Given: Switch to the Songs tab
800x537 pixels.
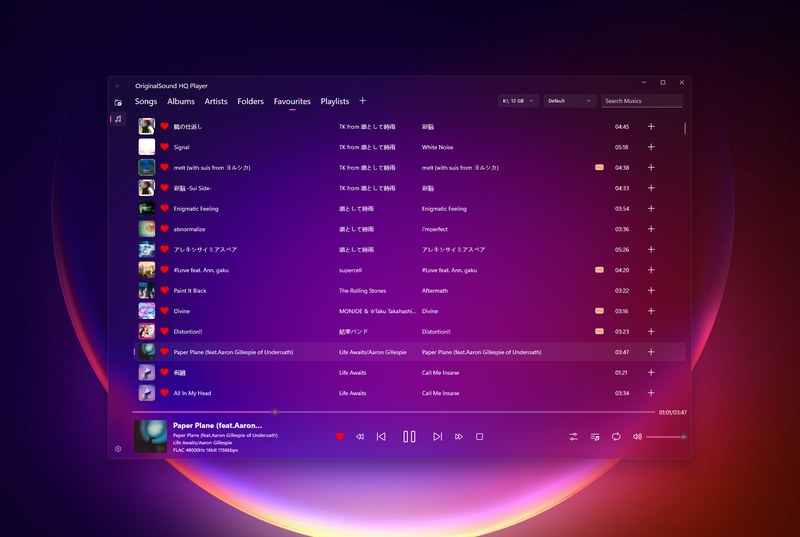Looking at the screenshot, I should [x=146, y=101].
